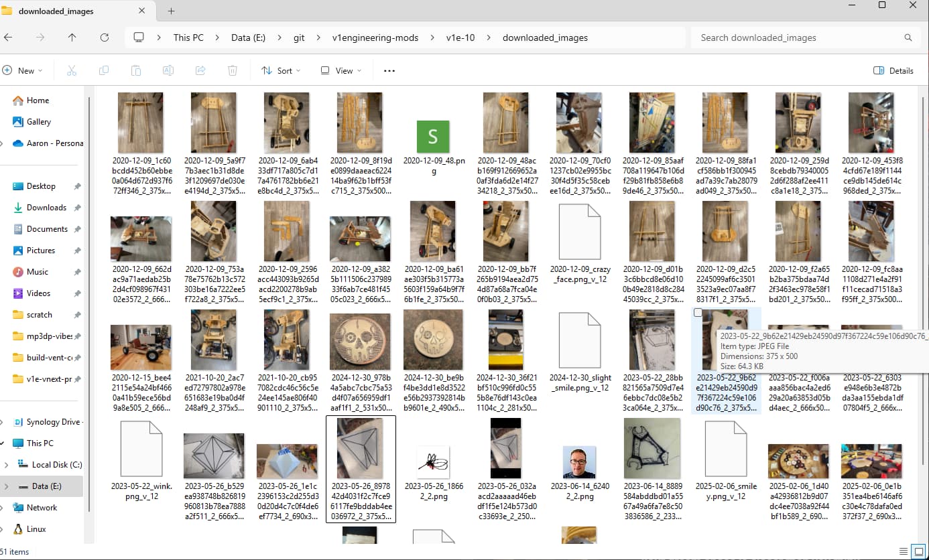Click the New button in the toolbar
This screenshot has width=929, height=560.
[22, 70]
